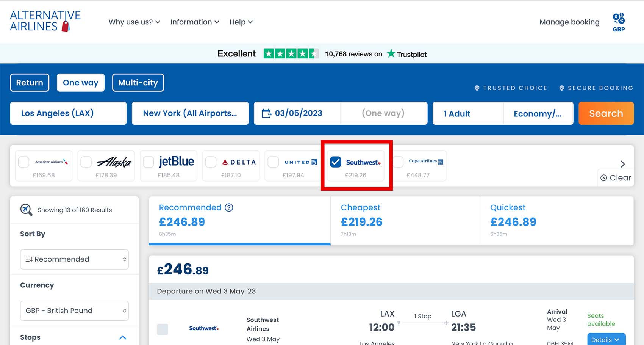
Task: Click the Clear filters X icon
Action: pos(604,178)
